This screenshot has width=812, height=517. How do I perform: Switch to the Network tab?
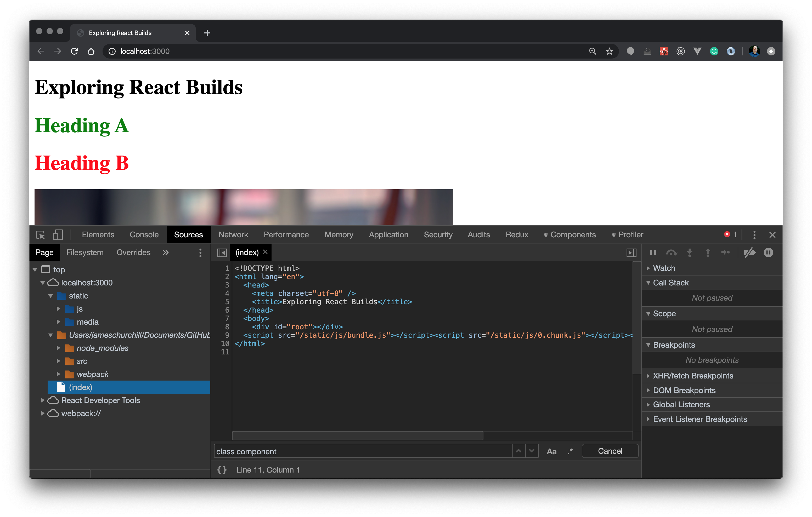tap(233, 235)
